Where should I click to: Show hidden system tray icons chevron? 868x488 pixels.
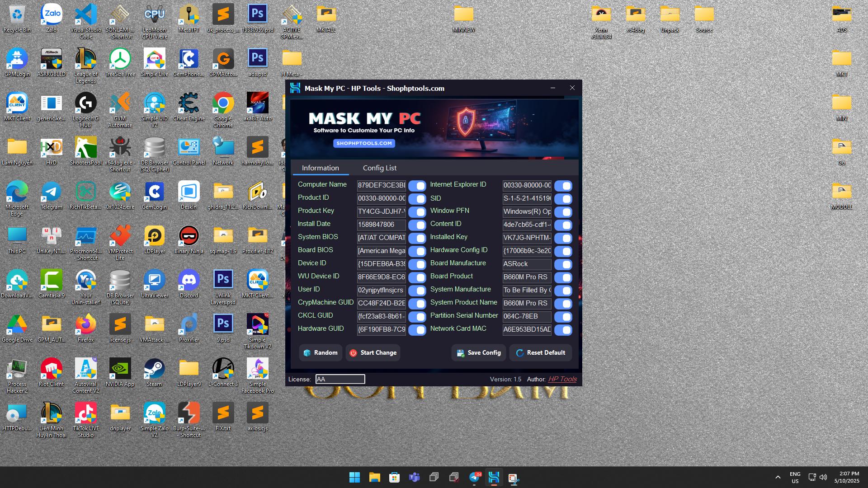[778, 477]
